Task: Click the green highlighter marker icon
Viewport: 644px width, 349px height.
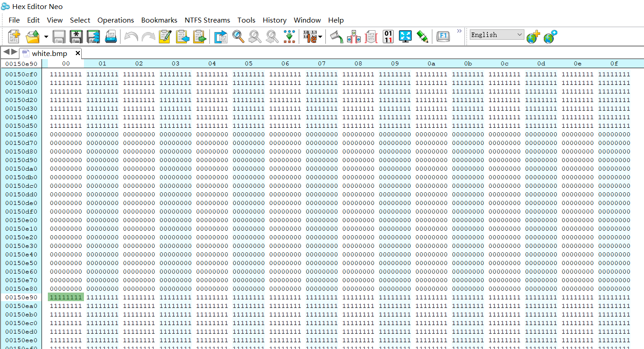Action: click(x=422, y=36)
